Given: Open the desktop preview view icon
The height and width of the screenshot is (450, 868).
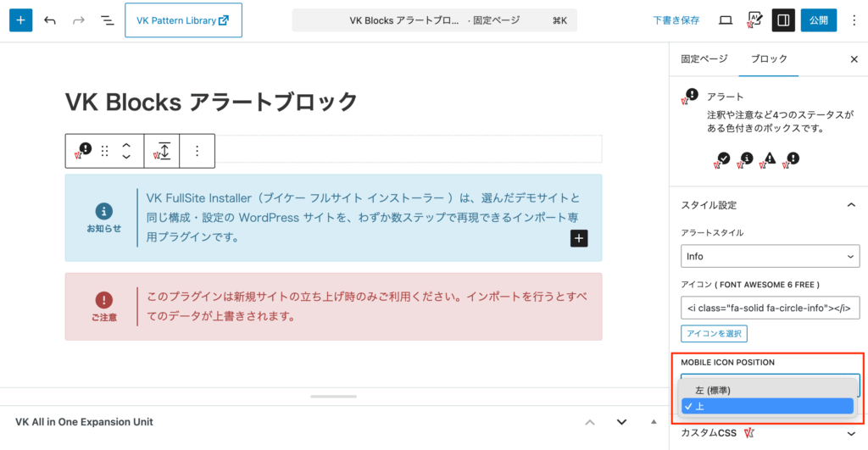Looking at the screenshot, I should pyautogui.click(x=726, y=20).
